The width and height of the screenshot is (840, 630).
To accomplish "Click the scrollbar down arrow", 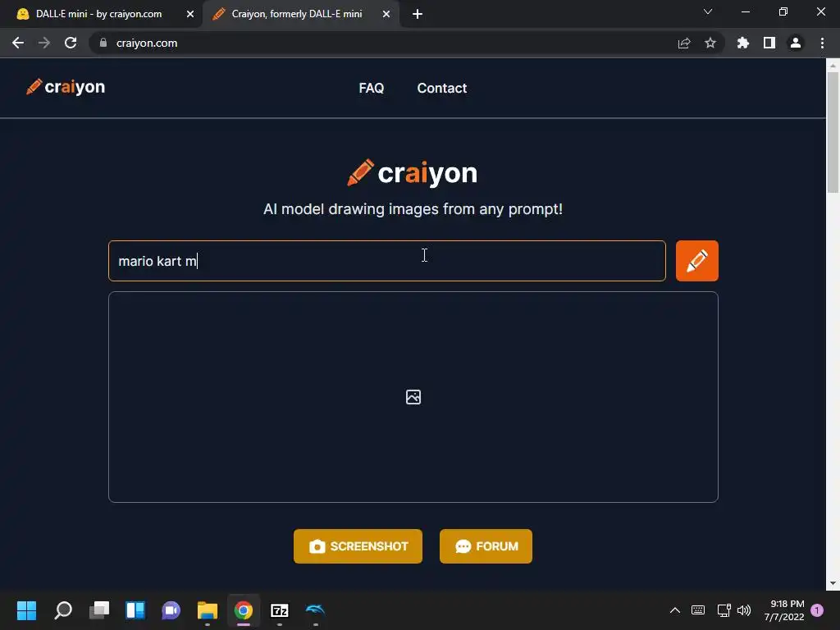I will pos(833,583).
